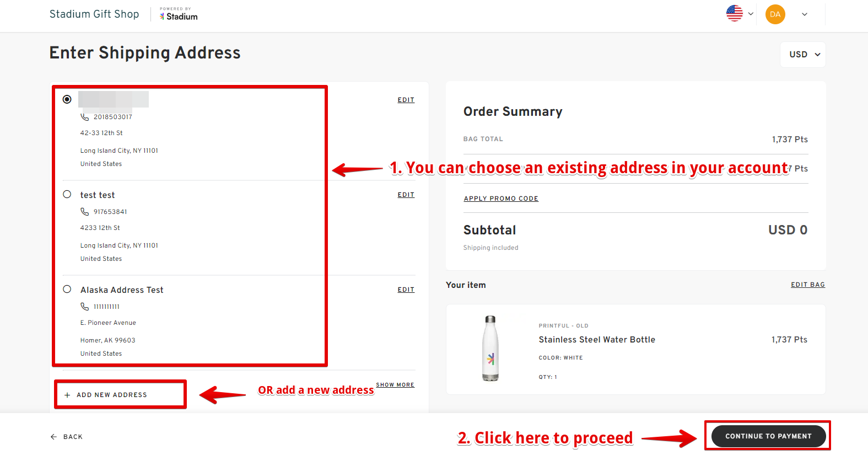Click phone icon under Alaska Address Test

(x=84, y=307)
